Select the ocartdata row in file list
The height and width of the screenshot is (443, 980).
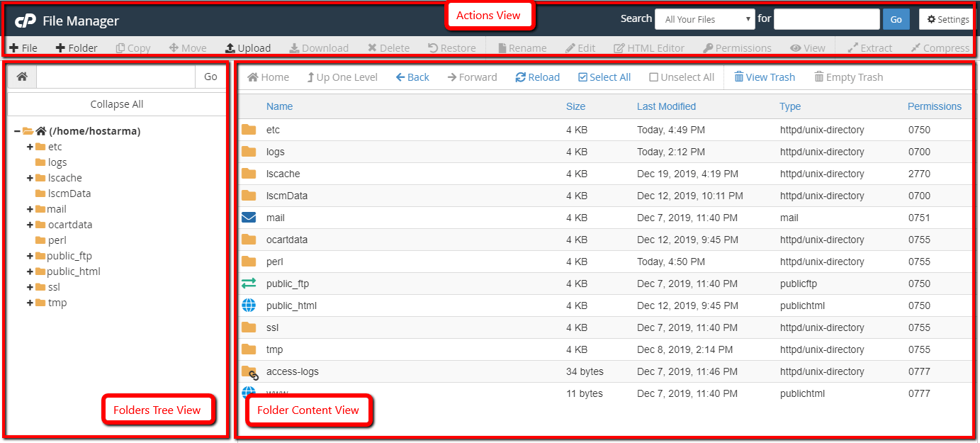[604, 240]
